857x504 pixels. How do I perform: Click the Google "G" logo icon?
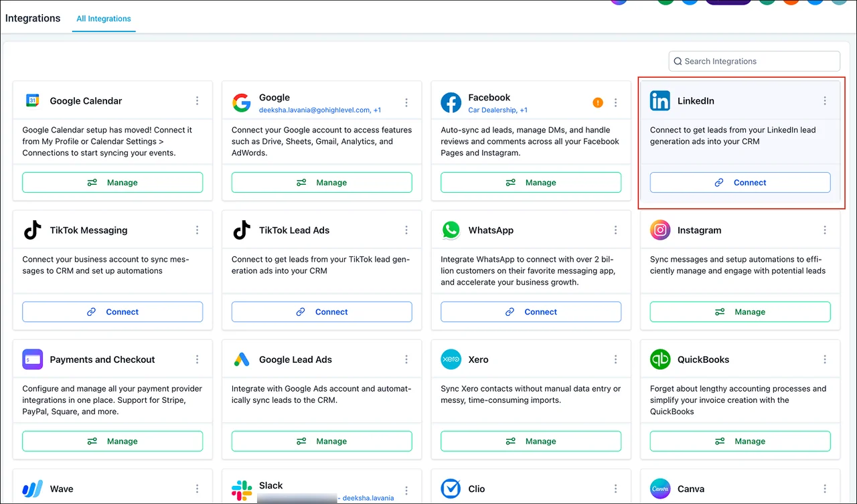click(242, 102)
